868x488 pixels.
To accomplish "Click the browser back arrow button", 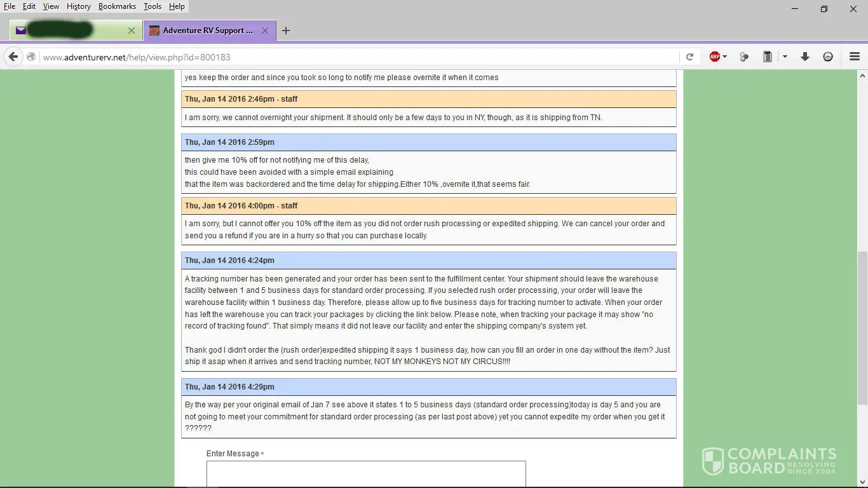I will point(13,57).
